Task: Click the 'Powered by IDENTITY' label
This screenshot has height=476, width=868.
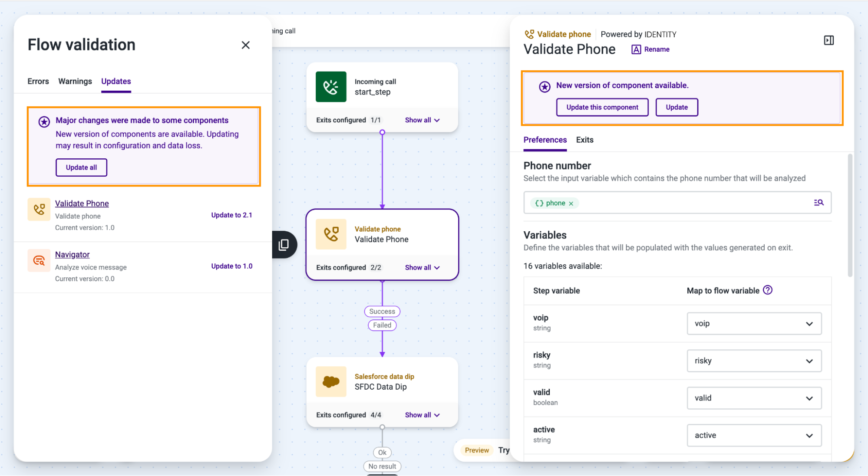Action: coord(638,34)
